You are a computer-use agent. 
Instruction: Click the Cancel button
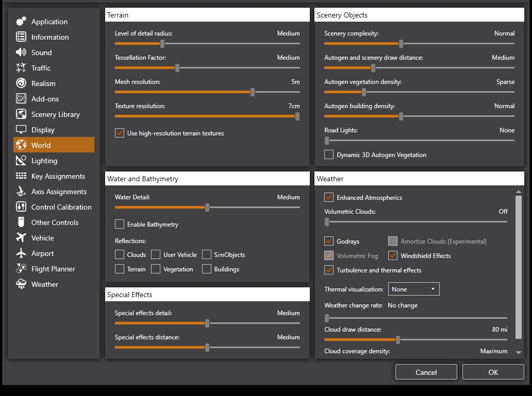[426, 372]
